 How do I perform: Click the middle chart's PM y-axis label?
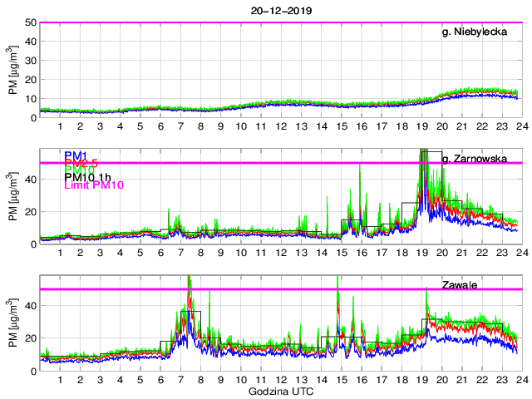(x=14, y=196)
